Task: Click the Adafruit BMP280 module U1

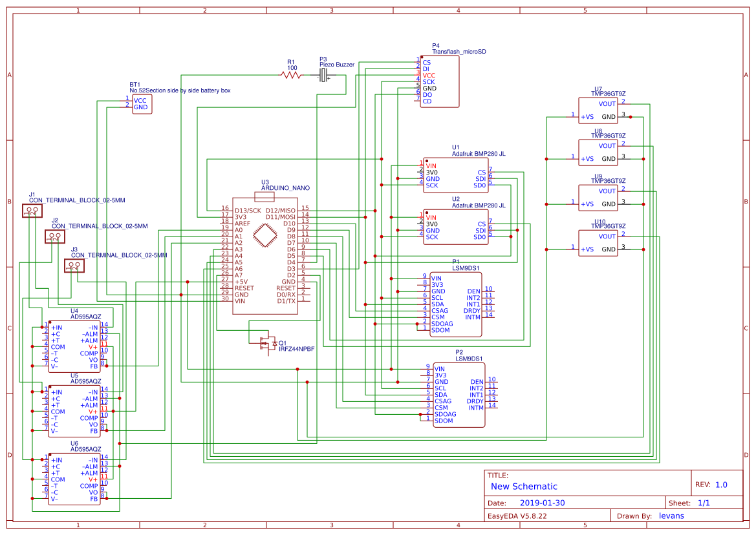Action: pyautogui.click(x=456, y=174)
